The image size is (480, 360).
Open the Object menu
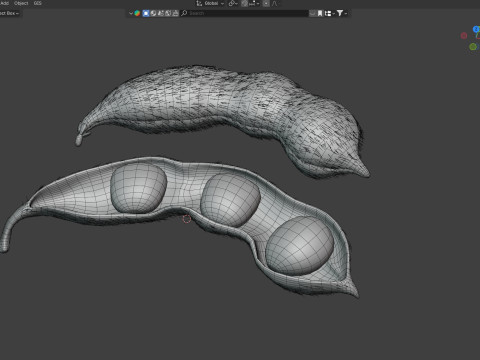21,3
